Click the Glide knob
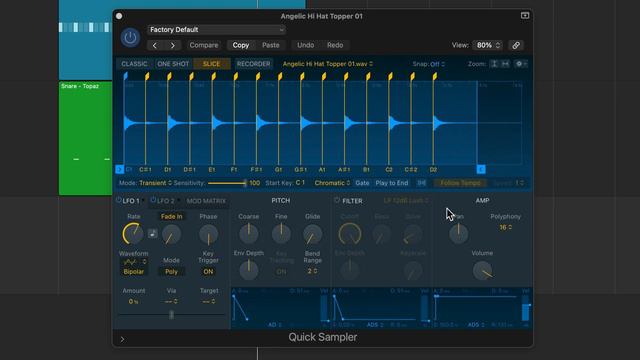This screenshot has height=360, width=640. coord(313,234)
